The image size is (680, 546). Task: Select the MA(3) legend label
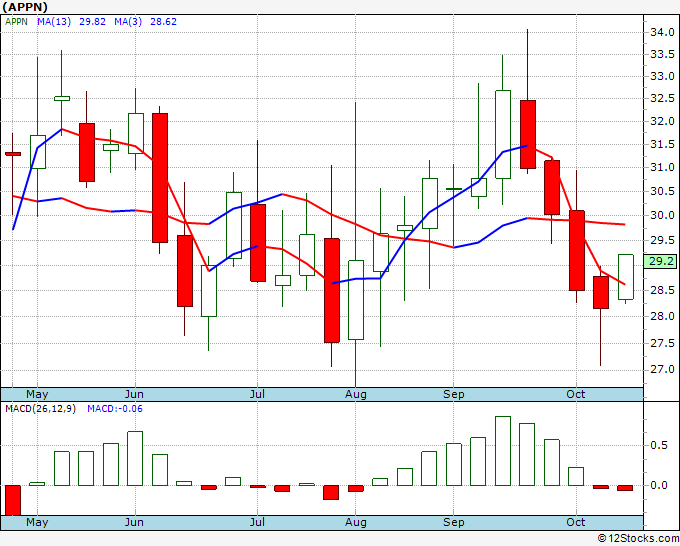coord(128,22)
